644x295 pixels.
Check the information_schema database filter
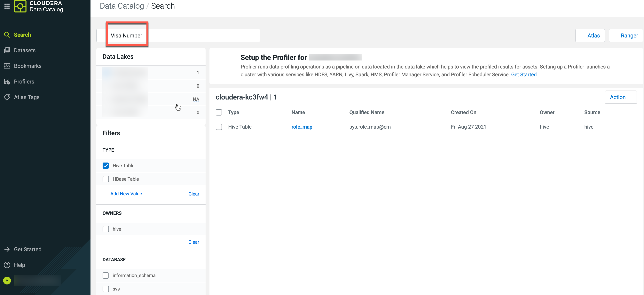coord(106,275)
